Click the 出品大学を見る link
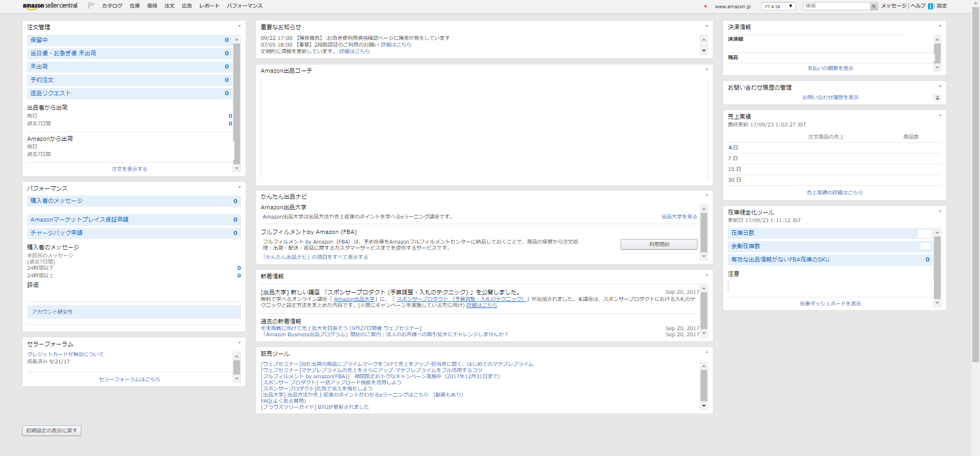980x456 pixels. tap(679, 217)
